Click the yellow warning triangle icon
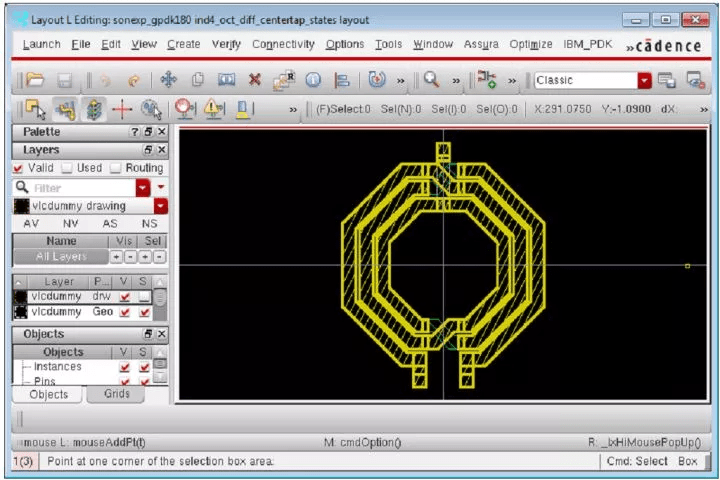 coord(214,110)
